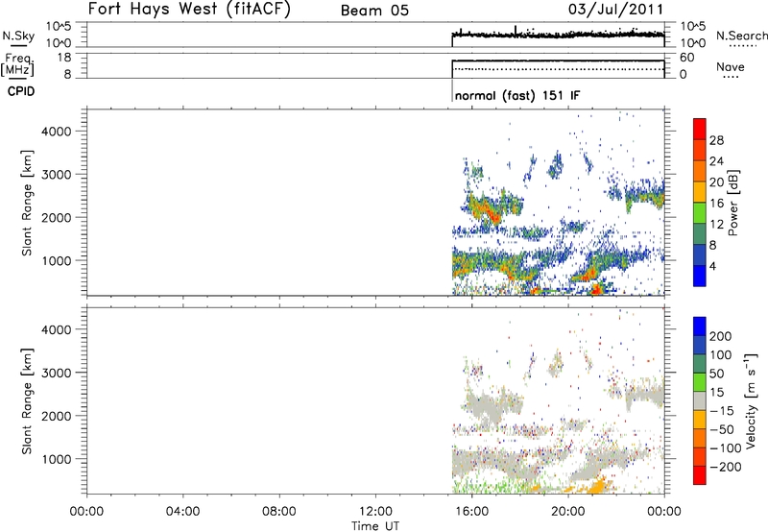Viewport: 768px width, 532px height.
Task: Click the bottom blue Power colorbar segment
Action: (x=700, y=276)
